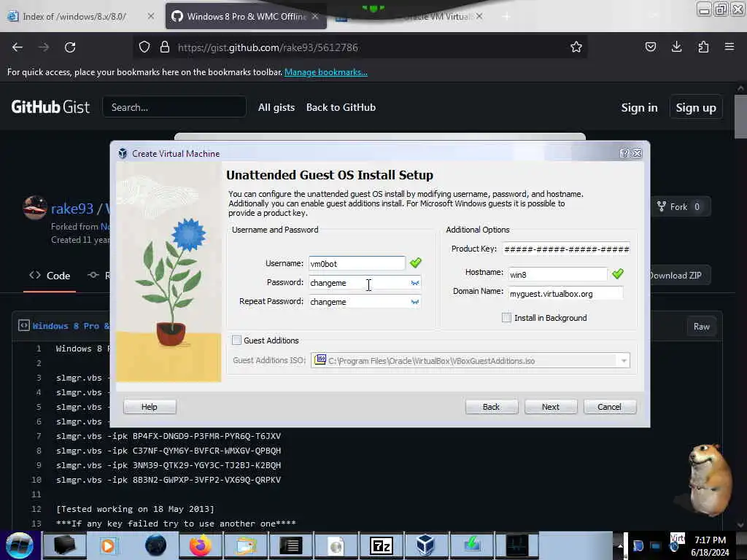Screen dimensions: 747x560
Task: Open media player icon in taskbar
Action: click(108, 545)
